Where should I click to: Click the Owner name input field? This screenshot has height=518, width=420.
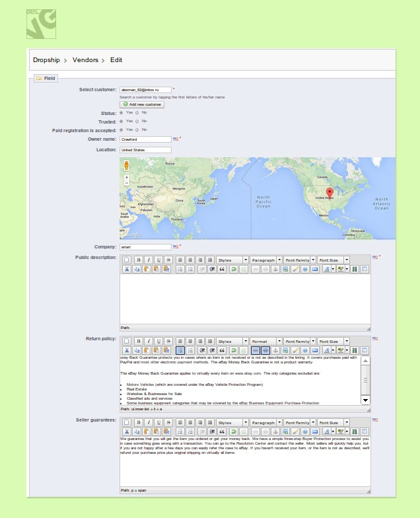pyautogui.click(x=145, y=139)
